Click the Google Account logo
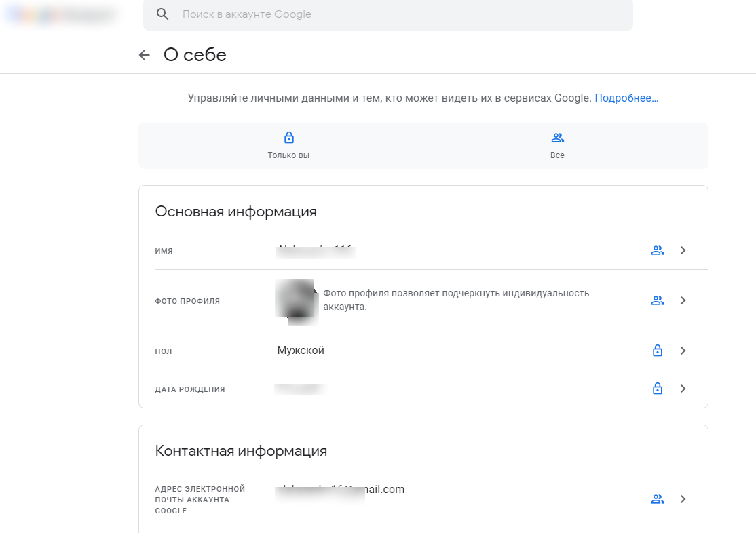The width and height of the screenshot is (756, 533). click(x=62, y=14)
